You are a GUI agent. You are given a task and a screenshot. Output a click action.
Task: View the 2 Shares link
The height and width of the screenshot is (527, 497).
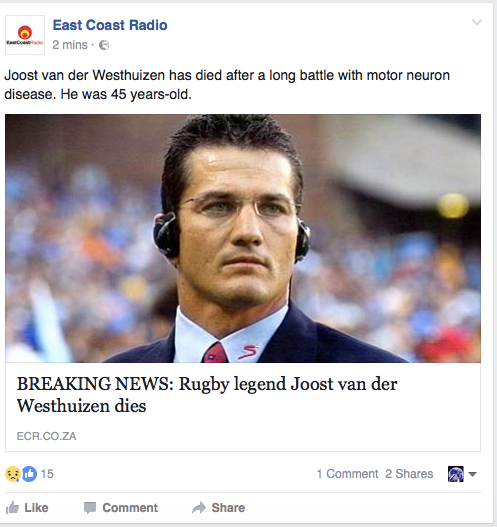(x=409, y=474)
